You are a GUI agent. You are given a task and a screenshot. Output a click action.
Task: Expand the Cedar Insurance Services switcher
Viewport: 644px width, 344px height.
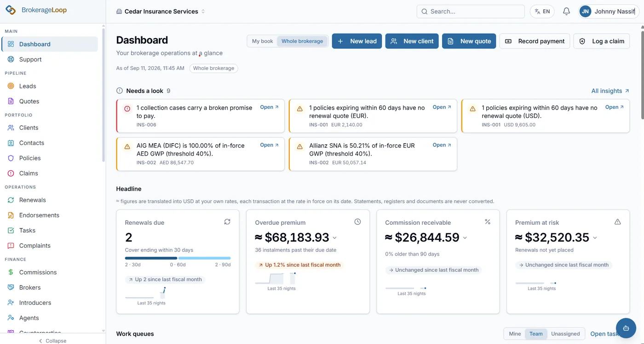click(161, 12)
